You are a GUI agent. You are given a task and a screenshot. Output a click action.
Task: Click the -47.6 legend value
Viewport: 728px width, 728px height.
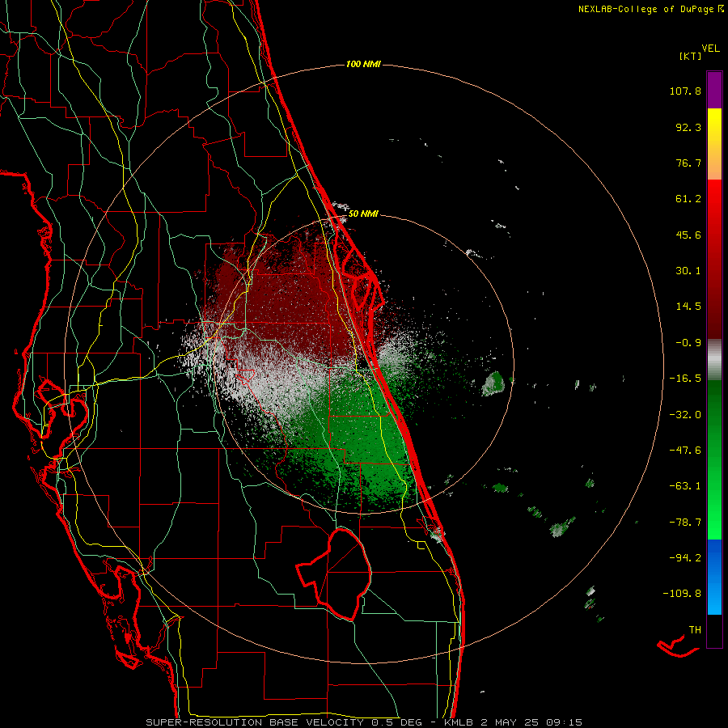[x=685, y=451]
